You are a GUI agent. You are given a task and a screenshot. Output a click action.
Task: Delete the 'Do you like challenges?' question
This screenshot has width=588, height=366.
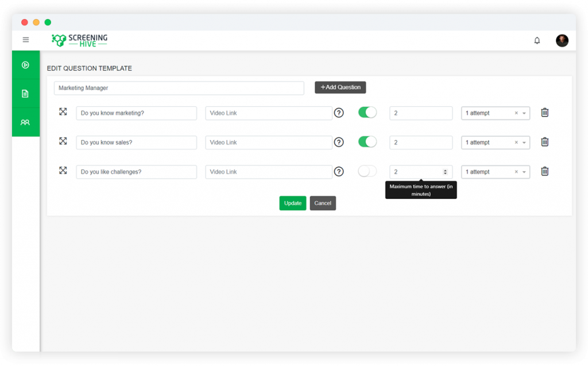[x=544, y=171]
